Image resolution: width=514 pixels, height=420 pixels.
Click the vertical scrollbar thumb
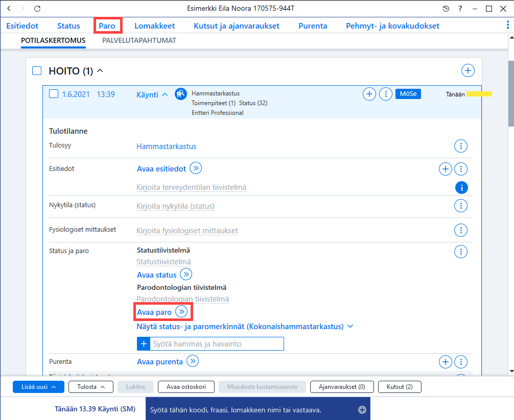pos(511,93)
